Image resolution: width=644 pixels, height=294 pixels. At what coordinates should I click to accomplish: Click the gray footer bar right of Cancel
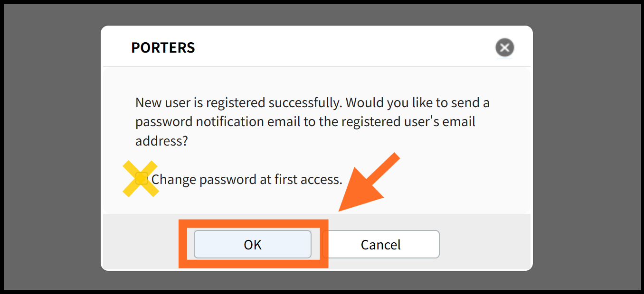point(484,244)
